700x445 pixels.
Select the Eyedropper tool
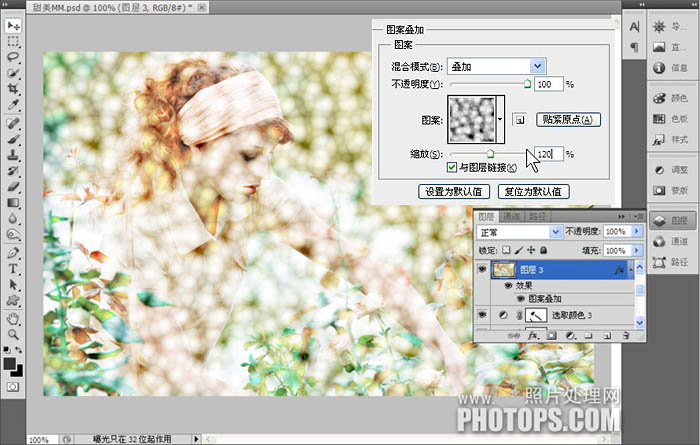(13, 105)
